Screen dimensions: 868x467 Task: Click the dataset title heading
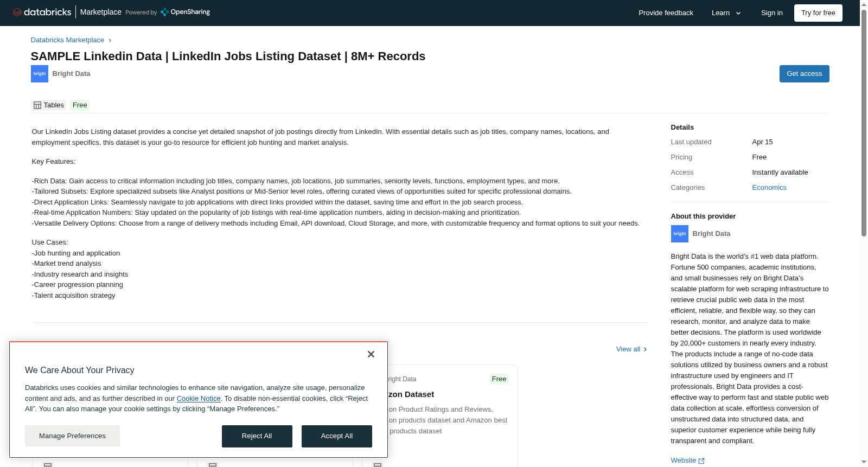point(228,56)
